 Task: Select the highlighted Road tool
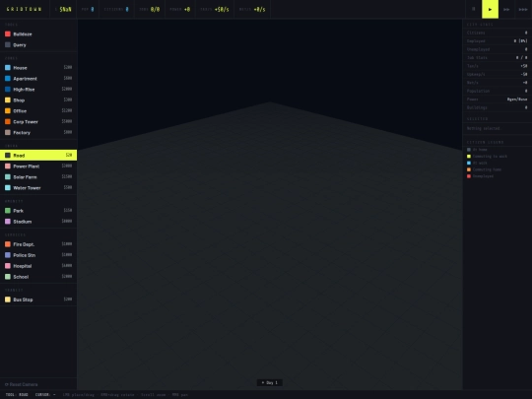tap(38, 155)
